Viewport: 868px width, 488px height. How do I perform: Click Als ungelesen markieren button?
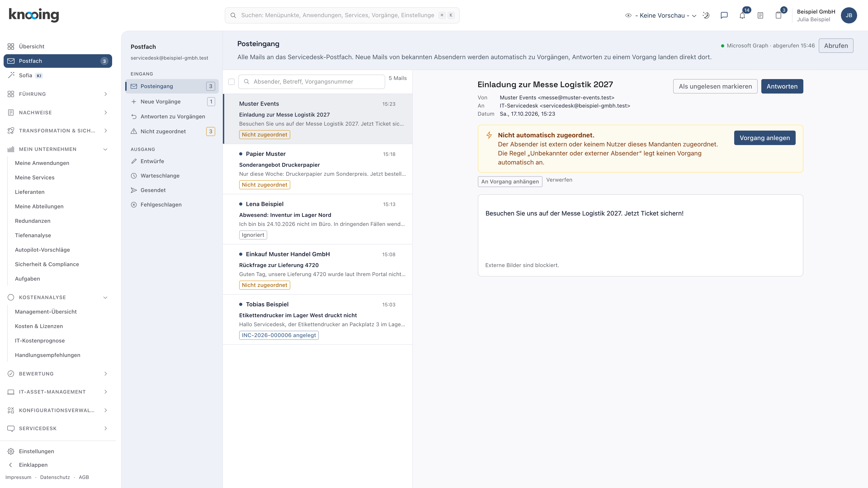pos(715,87)
